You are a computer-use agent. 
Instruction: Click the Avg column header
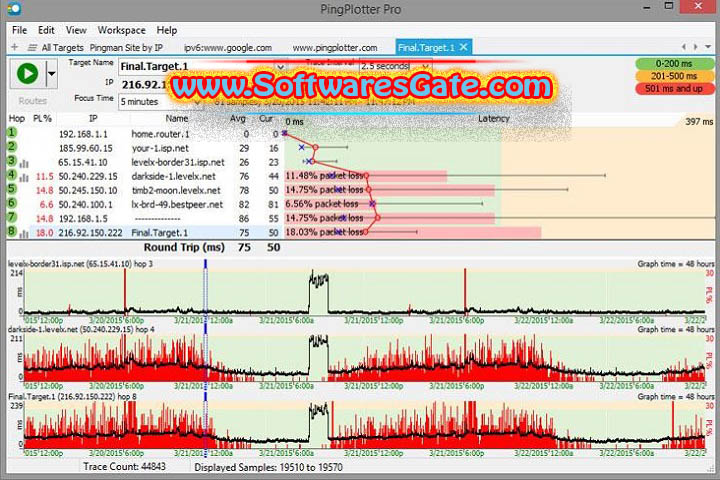237,119
